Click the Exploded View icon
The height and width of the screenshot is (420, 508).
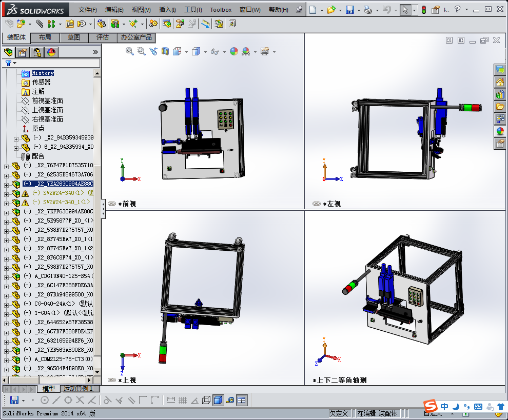180,24
